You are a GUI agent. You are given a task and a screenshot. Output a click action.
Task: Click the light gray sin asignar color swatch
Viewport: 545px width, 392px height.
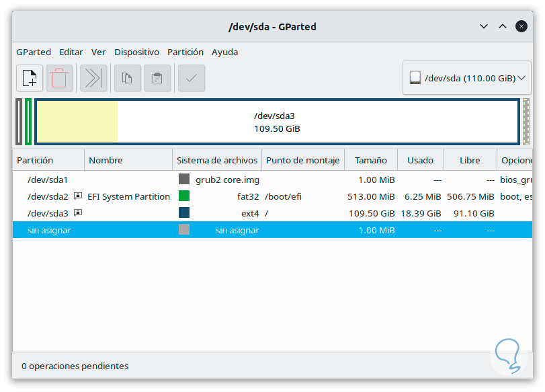[184, 229]
